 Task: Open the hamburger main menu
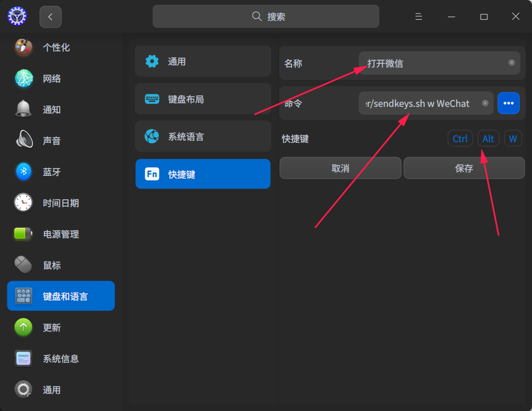[x=419, y=16]
